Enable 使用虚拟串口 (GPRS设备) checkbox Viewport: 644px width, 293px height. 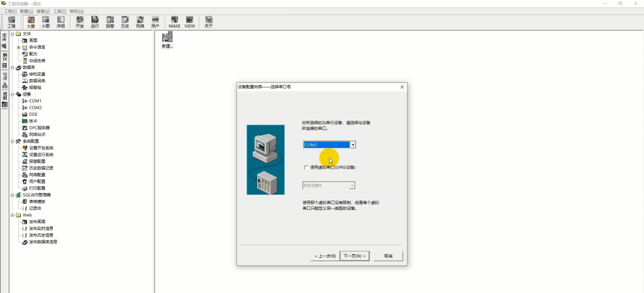point(306,168)
